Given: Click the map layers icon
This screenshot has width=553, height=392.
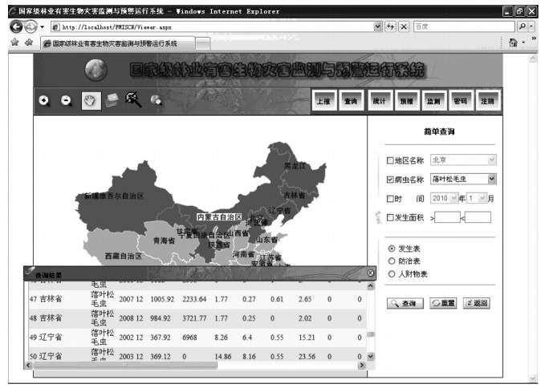Looking at the screenshot, I should (x=112, y=100).
